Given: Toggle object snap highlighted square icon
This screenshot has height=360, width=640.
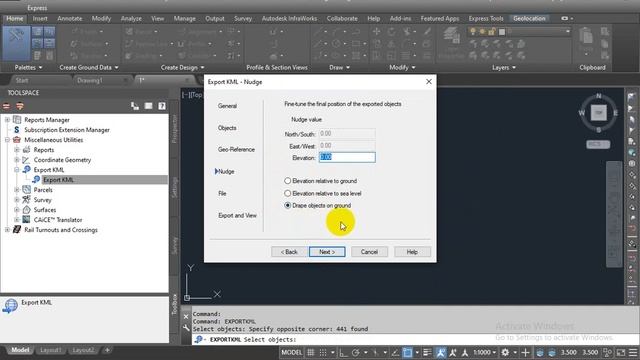Looking at the screenshot, I should click(x=407, y=352).
